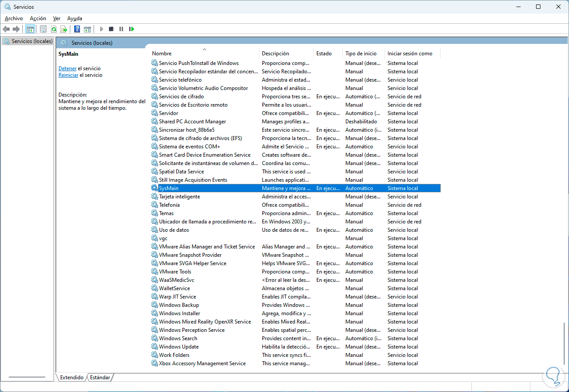Click the gear icon beside Windows Installer
This screenshot has width=569, height=392.
pyautogui.click(x=154, y=313)
